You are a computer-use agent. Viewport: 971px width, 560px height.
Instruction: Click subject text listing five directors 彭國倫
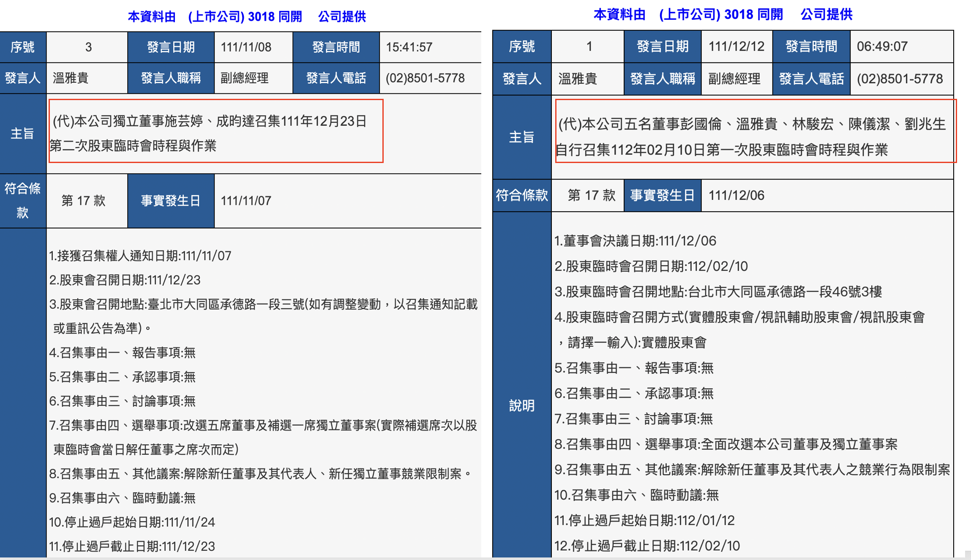click(x=751, y=136)
